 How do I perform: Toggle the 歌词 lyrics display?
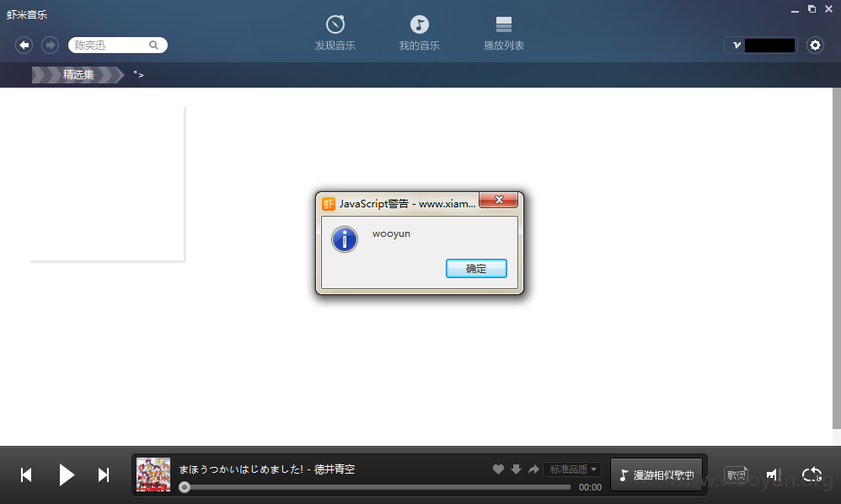pyautogui.click(x=736, y=475)
